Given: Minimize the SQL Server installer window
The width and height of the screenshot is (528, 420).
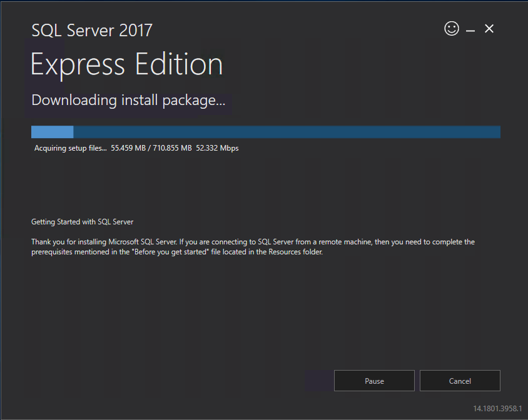Looking at the screenshot, I should tap(470, 31).
